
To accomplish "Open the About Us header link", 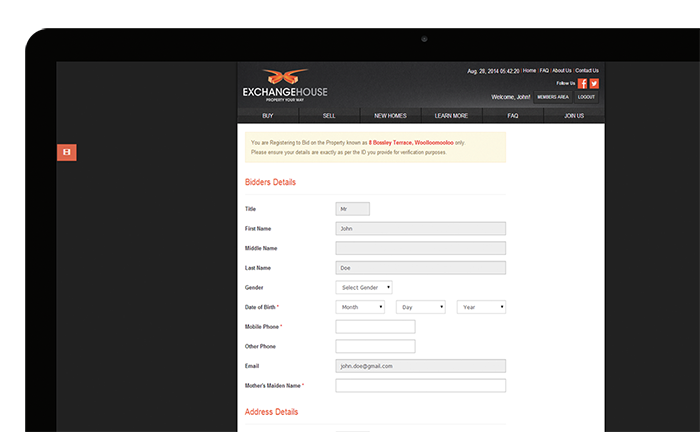I will 562,71.
